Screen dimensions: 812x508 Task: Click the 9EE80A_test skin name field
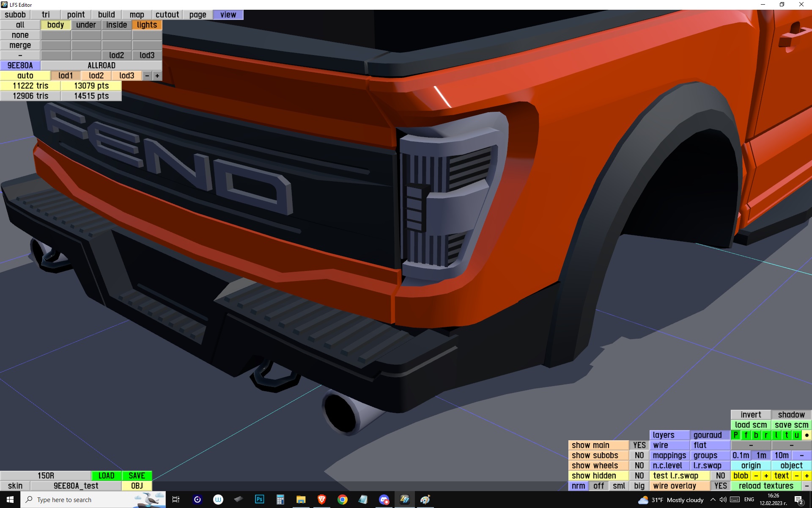76,486
